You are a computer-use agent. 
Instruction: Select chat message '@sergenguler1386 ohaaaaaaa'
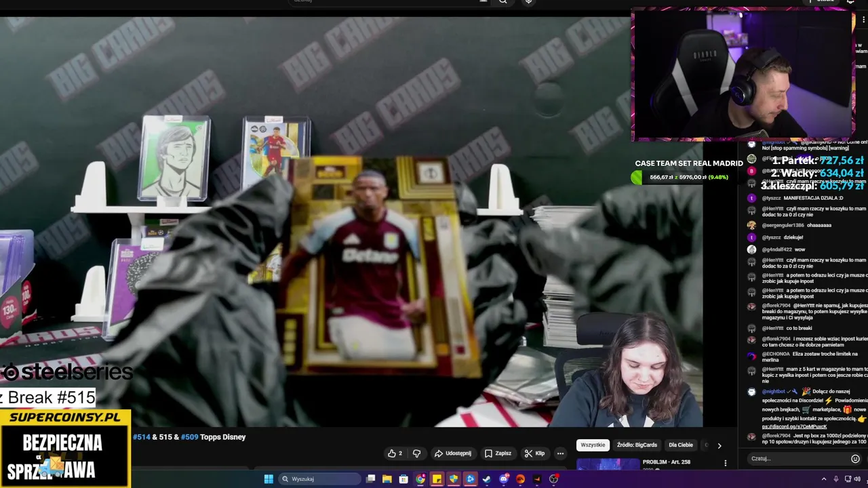[789, 225]
